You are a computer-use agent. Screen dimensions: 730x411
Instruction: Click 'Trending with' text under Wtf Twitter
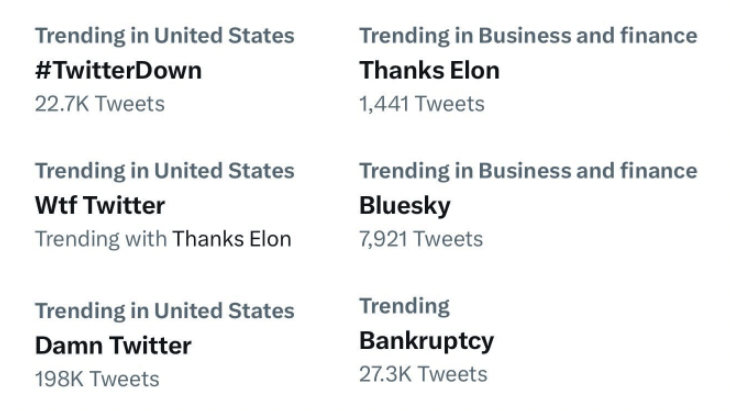pos(101,239)
